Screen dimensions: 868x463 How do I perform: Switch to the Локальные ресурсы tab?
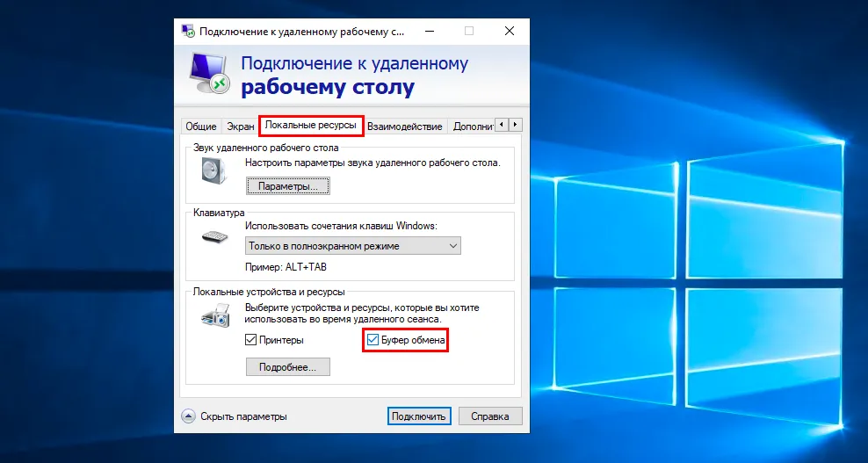tap(310, 126)
